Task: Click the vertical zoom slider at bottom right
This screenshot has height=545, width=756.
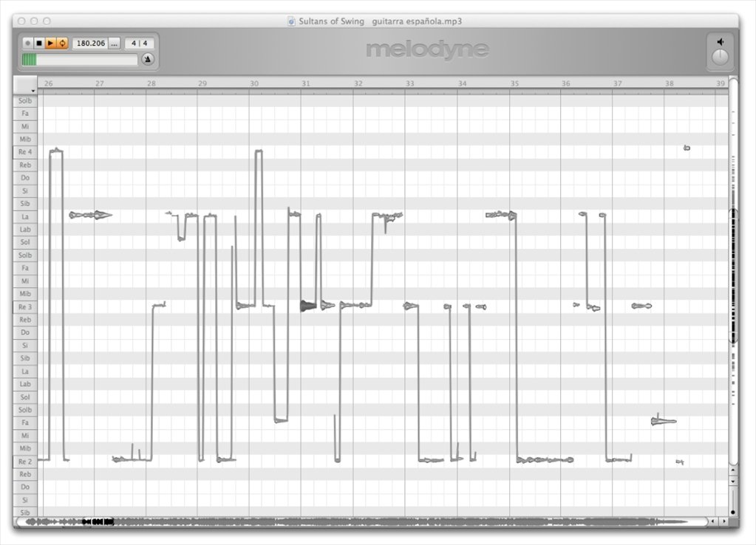Action: pyautogui.click(x=733, y=502)
